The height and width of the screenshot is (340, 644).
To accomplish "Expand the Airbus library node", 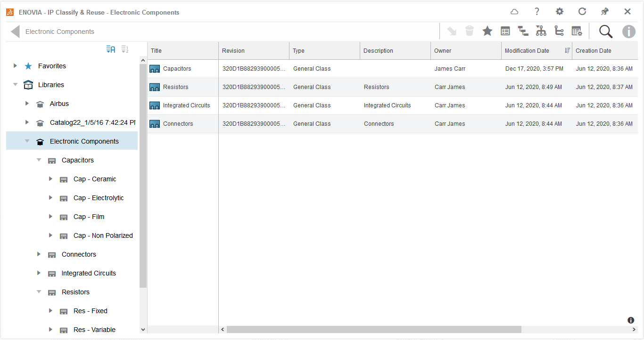I will [27, 104].
